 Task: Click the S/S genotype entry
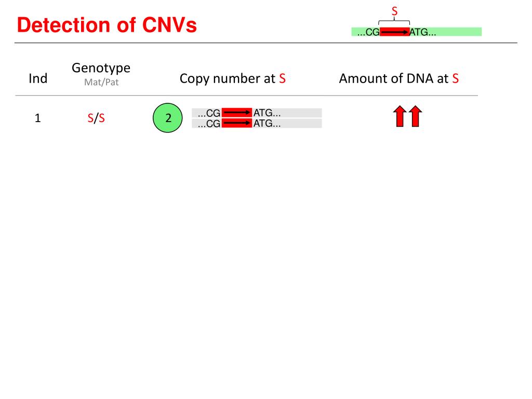pyautogui.click(x=96, y=118)
